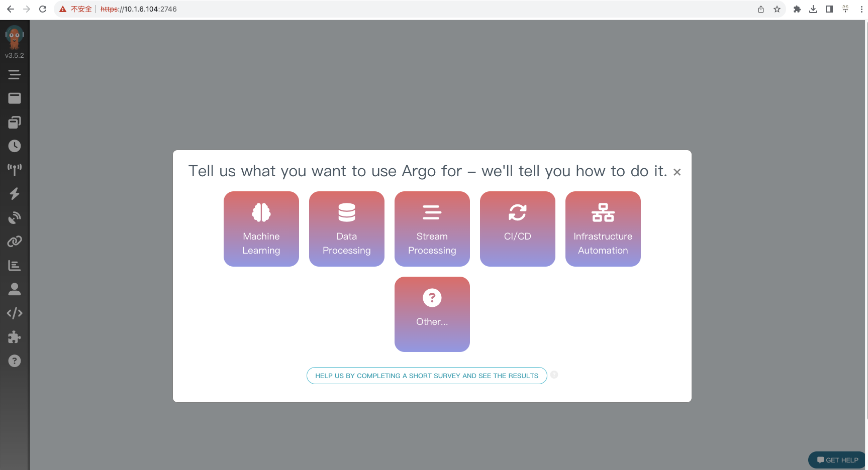
Task: Open Event Sources lightning bolt icon
Action: click(15, 194)
